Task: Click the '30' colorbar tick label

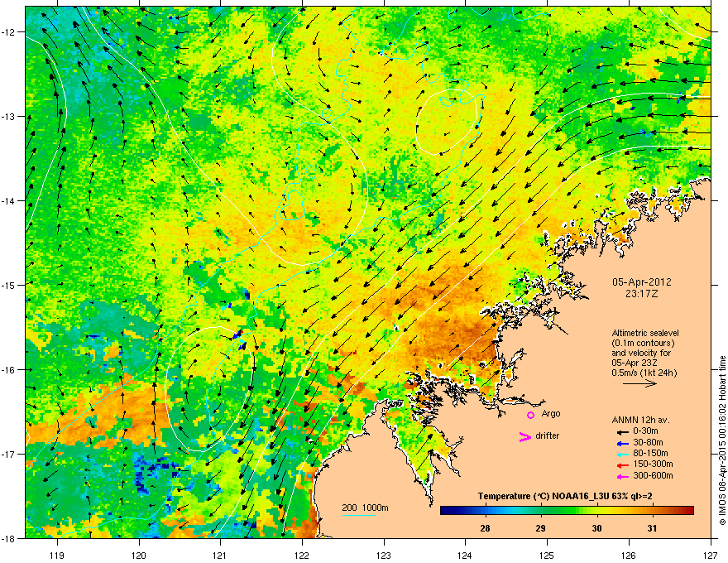Action: pos(596,528)
